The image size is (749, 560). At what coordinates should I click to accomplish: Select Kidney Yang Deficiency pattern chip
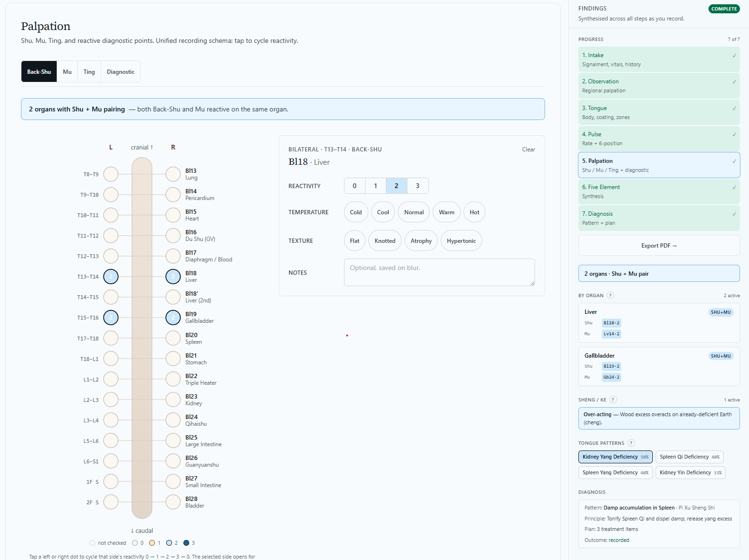(x=616, y=457)
